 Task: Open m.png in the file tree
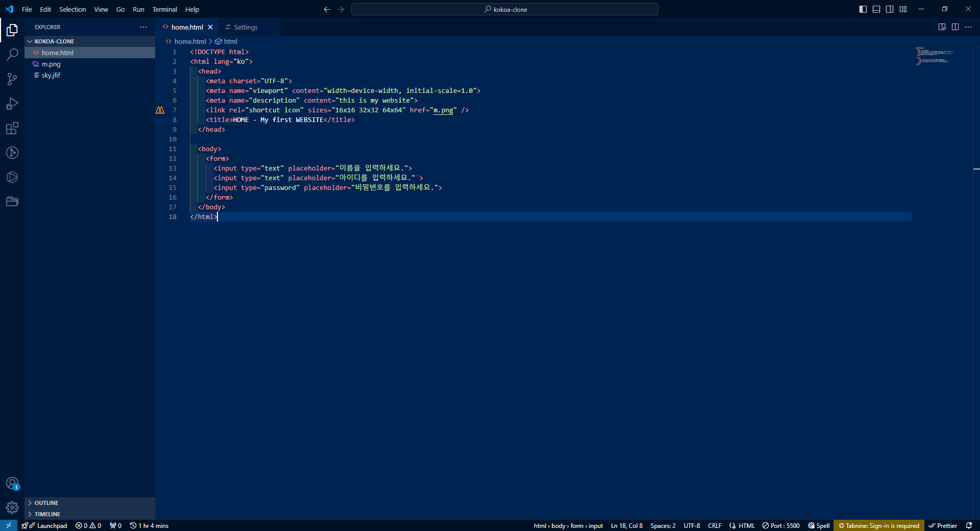click(90, 64)
